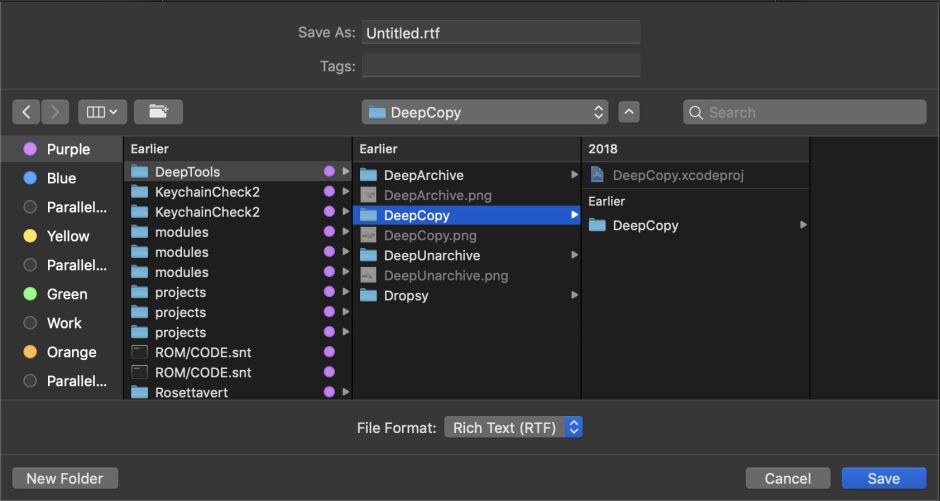Click the DeepUnarchive.png file
940x501 pixels.
coord(467,276)
